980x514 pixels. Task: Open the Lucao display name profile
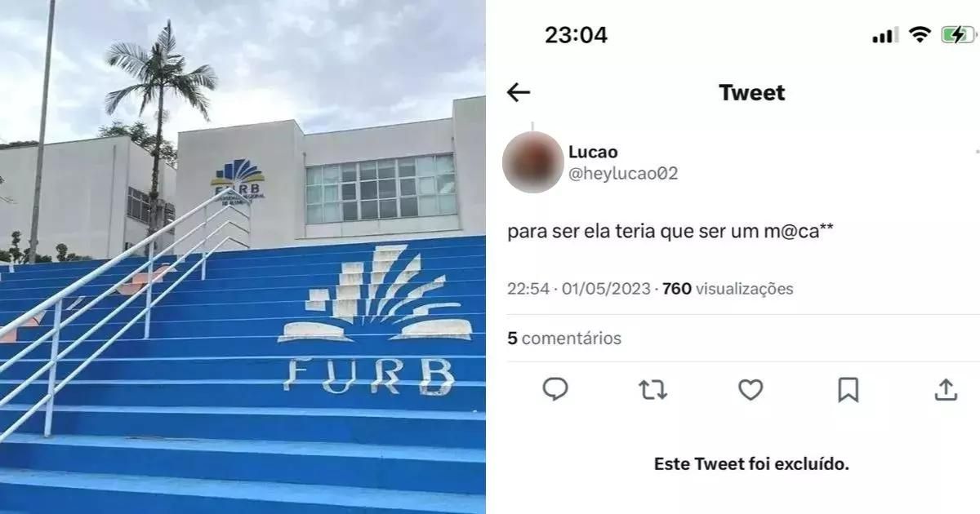click(593, 152)
